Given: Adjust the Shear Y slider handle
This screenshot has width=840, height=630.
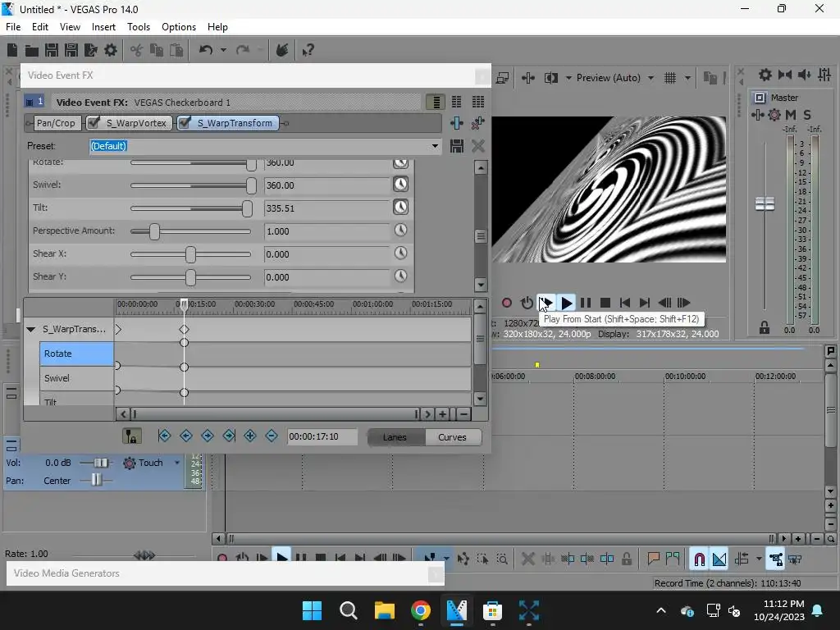Looking at the screenshot, I should tap(190, 277).
